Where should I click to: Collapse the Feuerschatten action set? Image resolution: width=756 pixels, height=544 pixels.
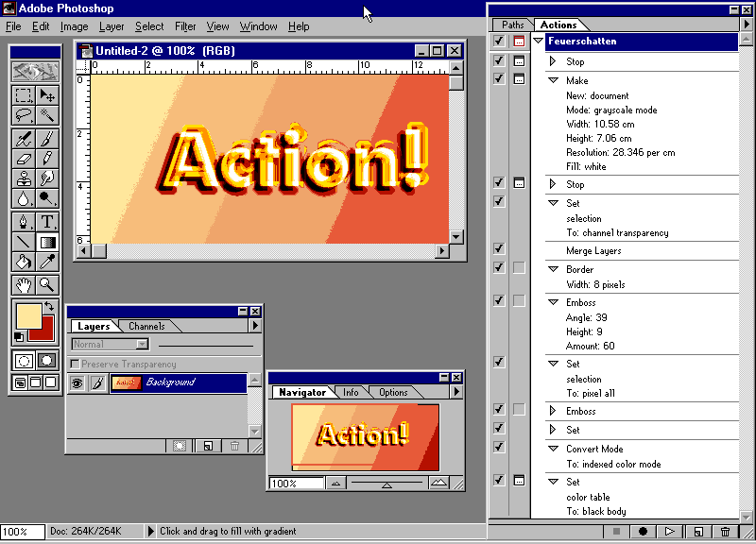click(x=539, y=41)
